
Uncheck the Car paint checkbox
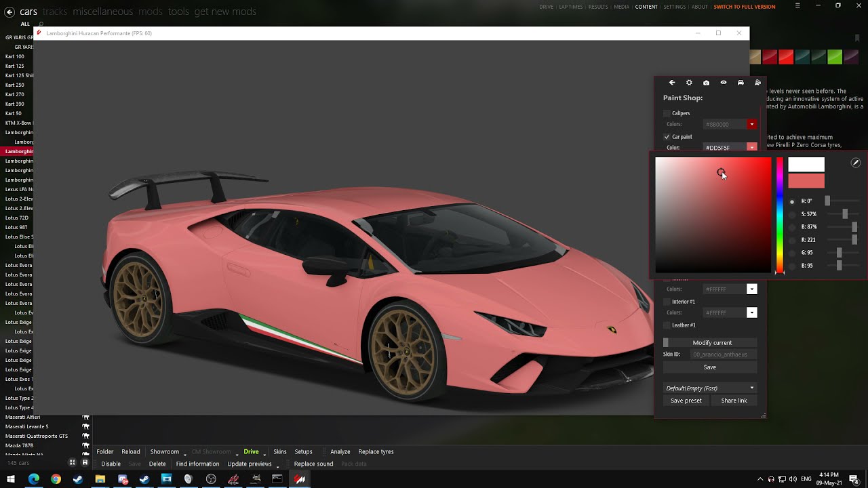667,137
